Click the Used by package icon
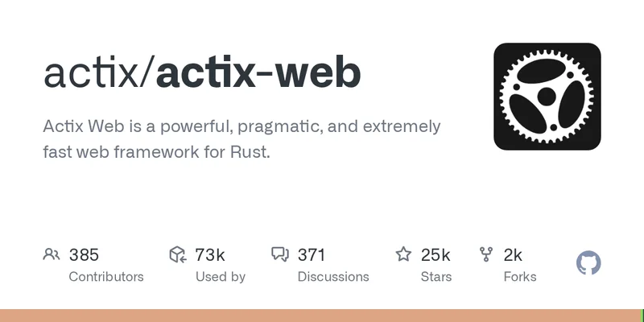Image resolution: width=644 pixels, height=322 pixels. tap(178, 255)
